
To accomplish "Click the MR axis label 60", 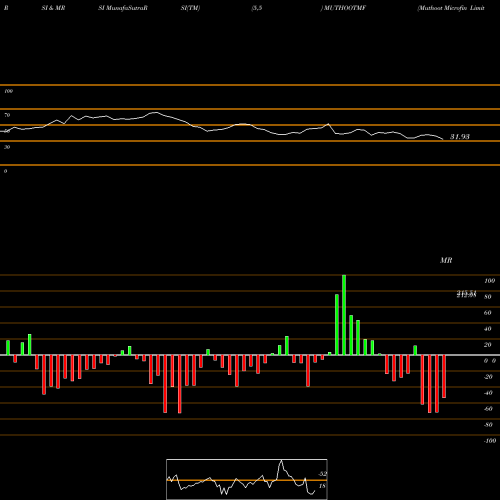I will tap(488, 313).
